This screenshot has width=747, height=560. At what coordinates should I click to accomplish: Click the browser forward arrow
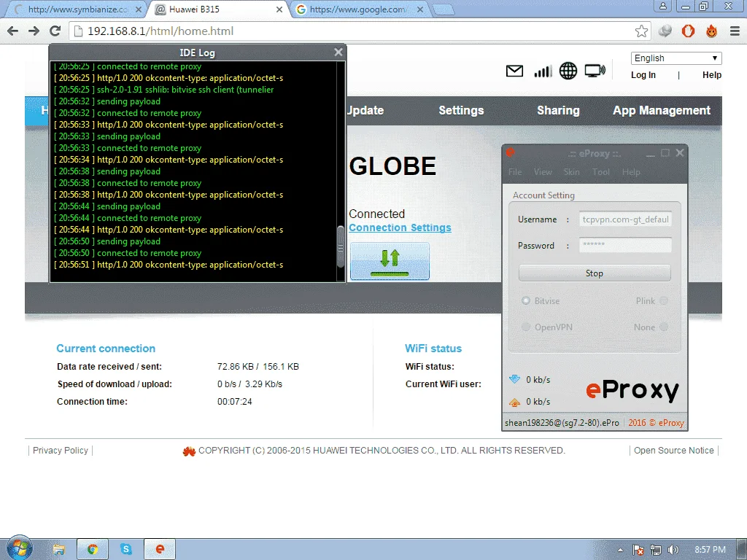coord(34,31)
